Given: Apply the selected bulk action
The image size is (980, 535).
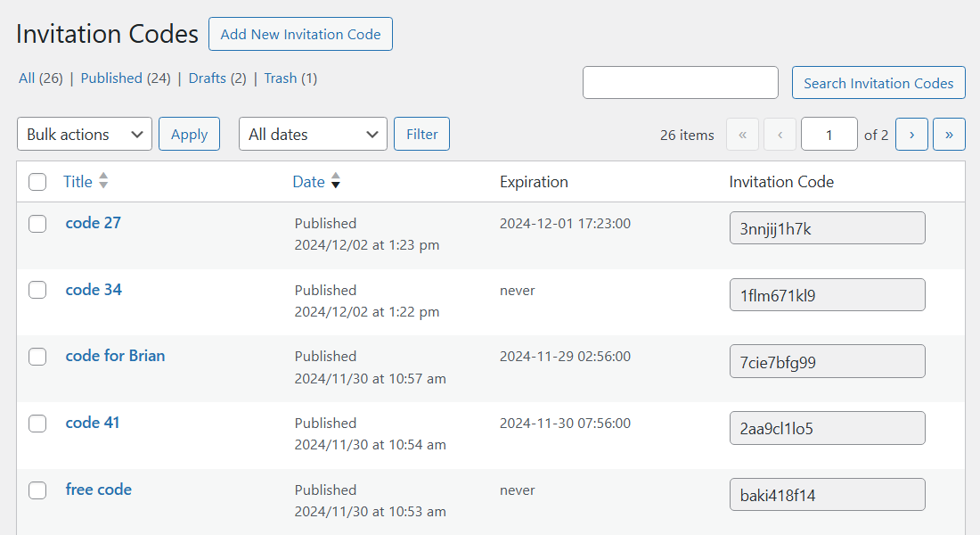Looking at the screenshot, I should 190,134.
